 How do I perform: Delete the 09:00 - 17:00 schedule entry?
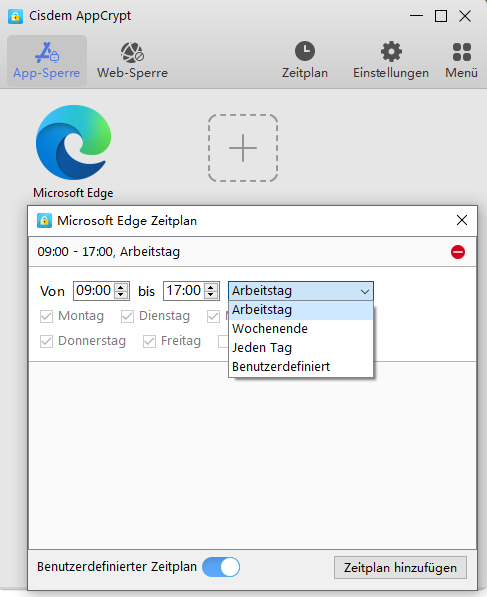pos(458,252)
